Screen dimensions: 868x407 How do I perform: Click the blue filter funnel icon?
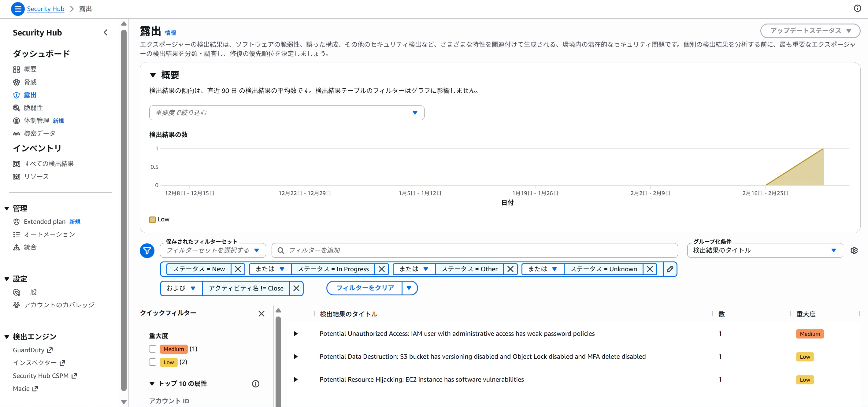tap(147, 250)
